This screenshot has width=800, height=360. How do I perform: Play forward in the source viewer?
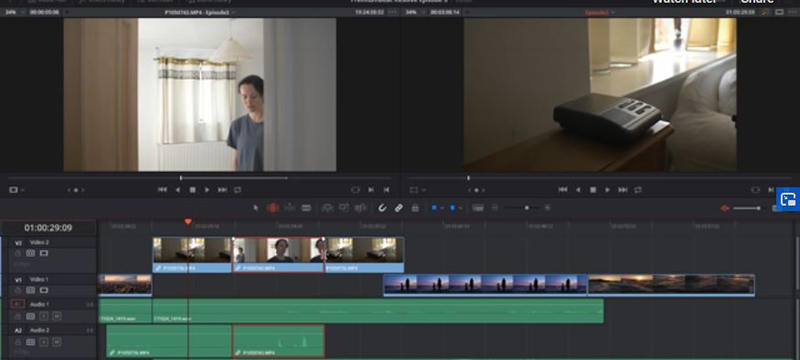[x=207, y=190]
